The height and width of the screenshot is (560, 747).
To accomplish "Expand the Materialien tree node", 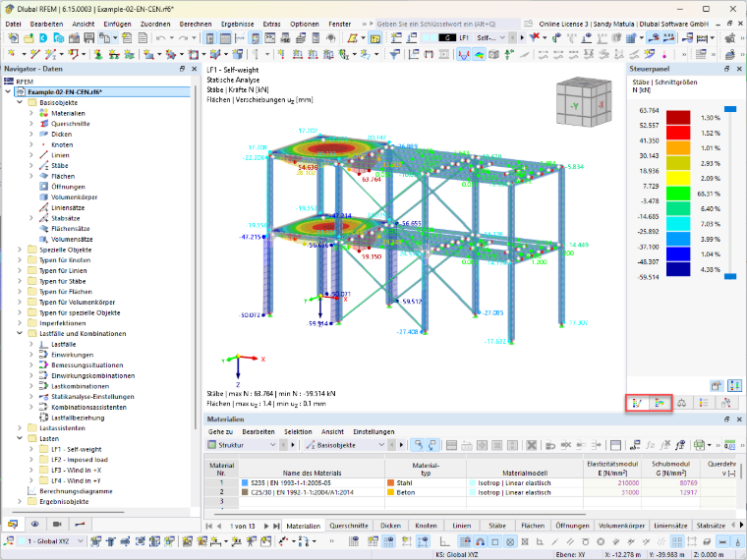I will click(x=31, y=113).
